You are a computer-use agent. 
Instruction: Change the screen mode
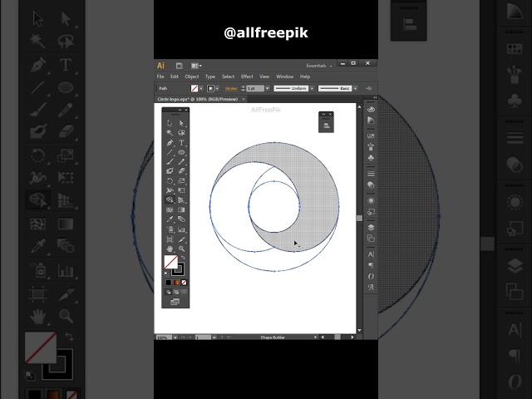click(x=175, y=302)
